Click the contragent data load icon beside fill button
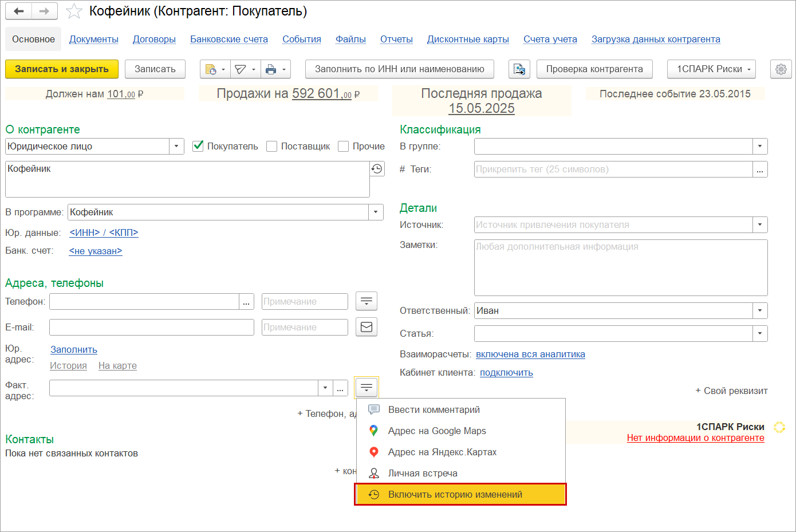Viewport: 796px width, 532px height. point(519,69)
